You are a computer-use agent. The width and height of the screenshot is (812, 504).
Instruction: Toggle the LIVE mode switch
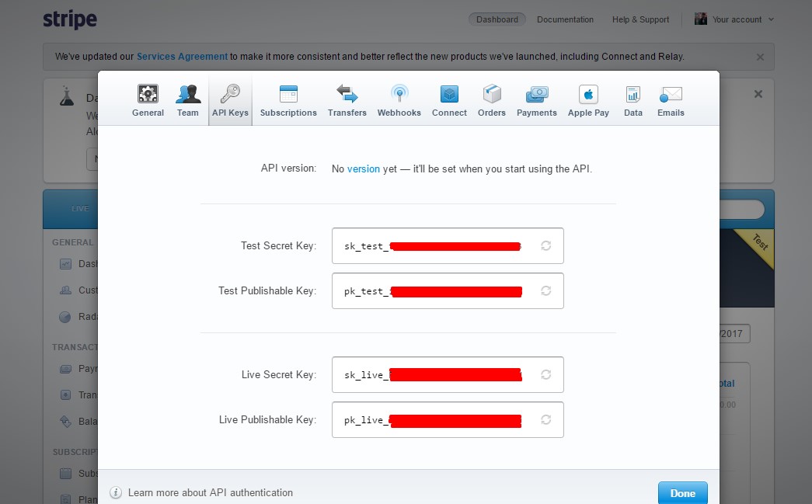pos(80,209)
